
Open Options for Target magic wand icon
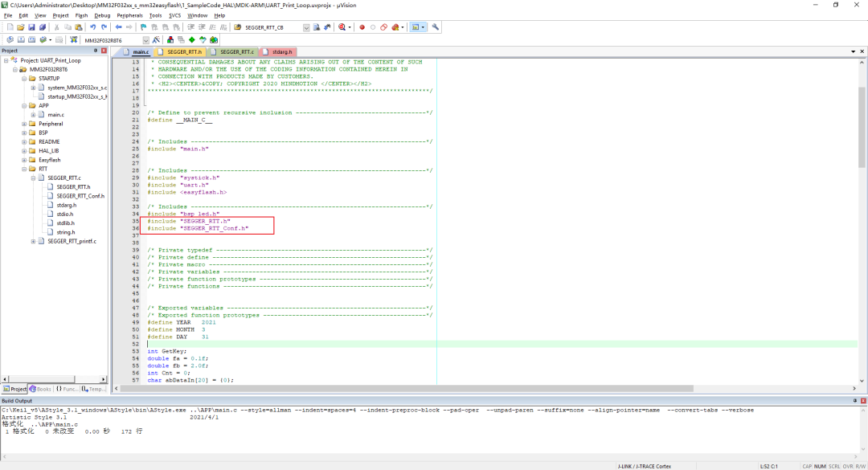click(156, 40)
